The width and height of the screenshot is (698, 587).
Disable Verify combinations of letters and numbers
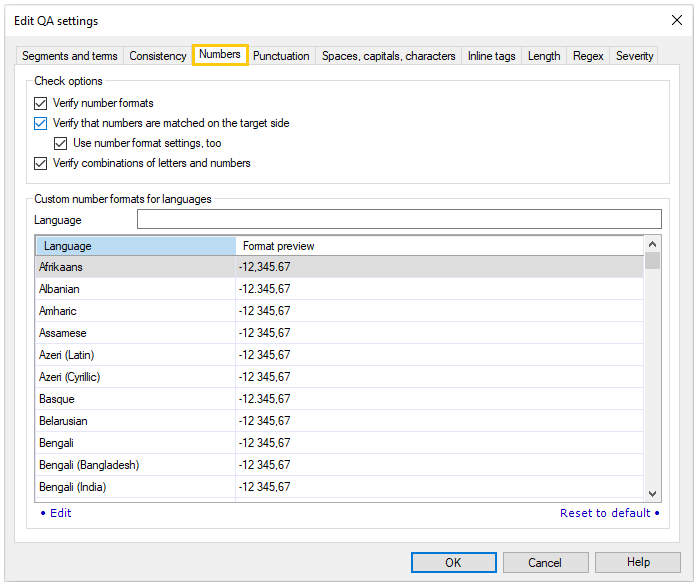point(41,163)
